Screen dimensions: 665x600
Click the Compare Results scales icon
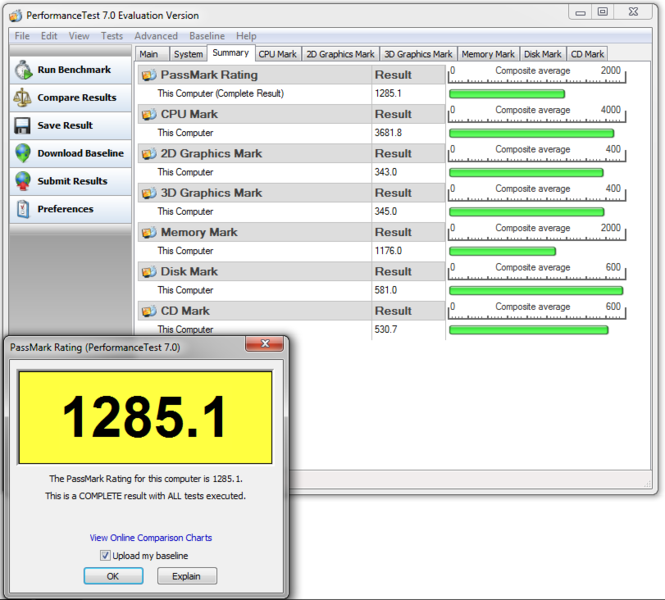(x=22, y=98)
